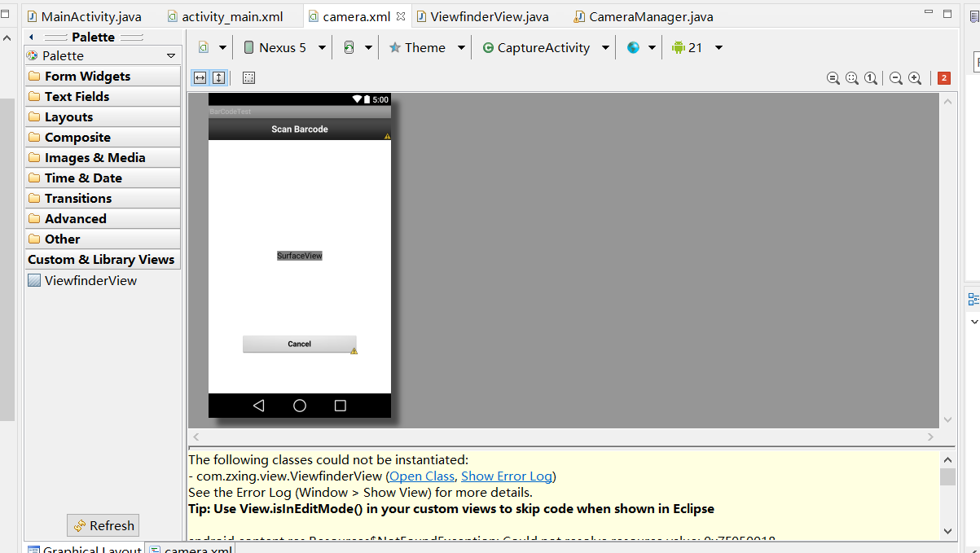Switch to Graphical Layout bottom tab
Viewport: 980px width, 553px height.
coord(85,550)
